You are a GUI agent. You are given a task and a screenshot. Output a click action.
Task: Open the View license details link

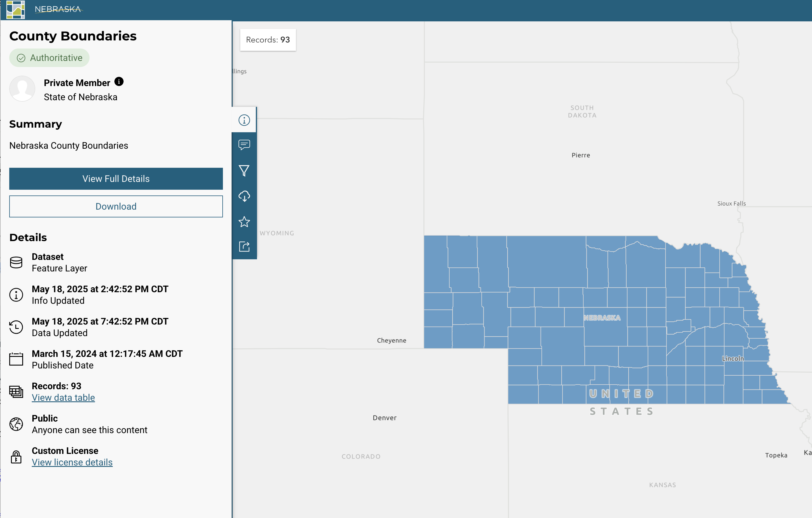click(x=72, y=462)
